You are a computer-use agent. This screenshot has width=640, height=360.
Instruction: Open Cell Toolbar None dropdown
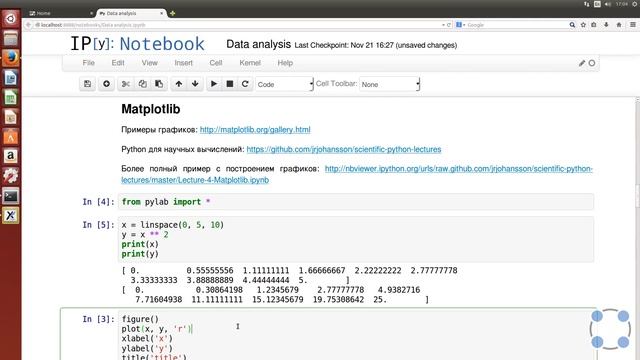click(x=389, y=84)
